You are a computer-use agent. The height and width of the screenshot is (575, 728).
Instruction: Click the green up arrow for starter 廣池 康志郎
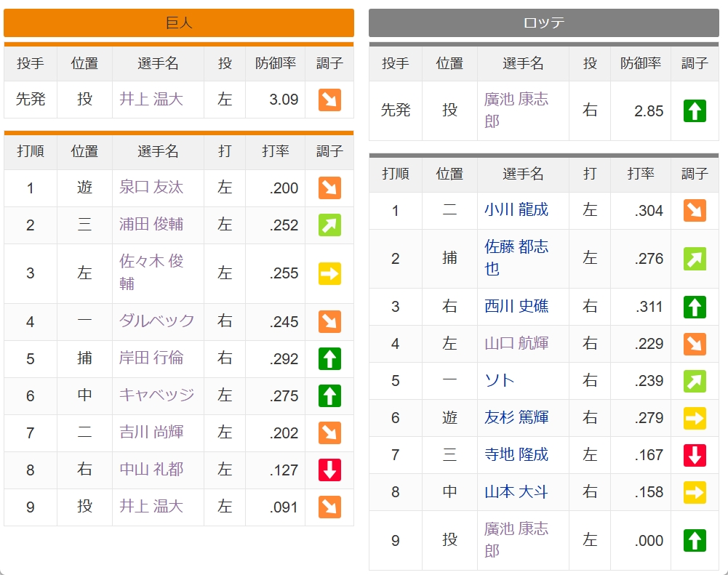[695, 111]
